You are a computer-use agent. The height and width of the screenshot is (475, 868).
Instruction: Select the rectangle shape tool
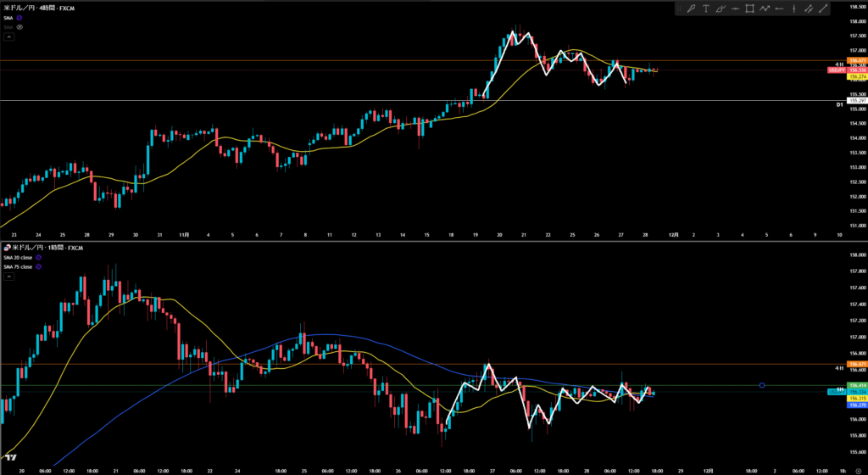click(x=749, y=8)
